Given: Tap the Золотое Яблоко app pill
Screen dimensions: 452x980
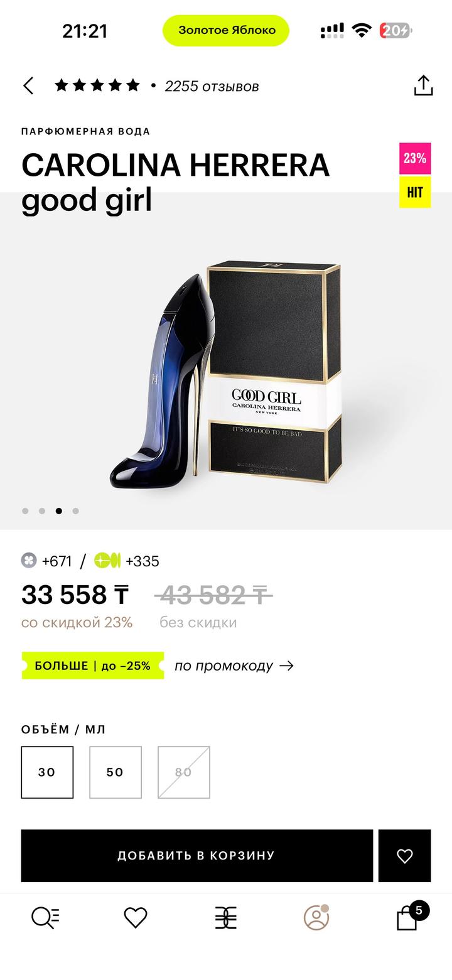Looking at the screenshot, I should tap(226, 30).
